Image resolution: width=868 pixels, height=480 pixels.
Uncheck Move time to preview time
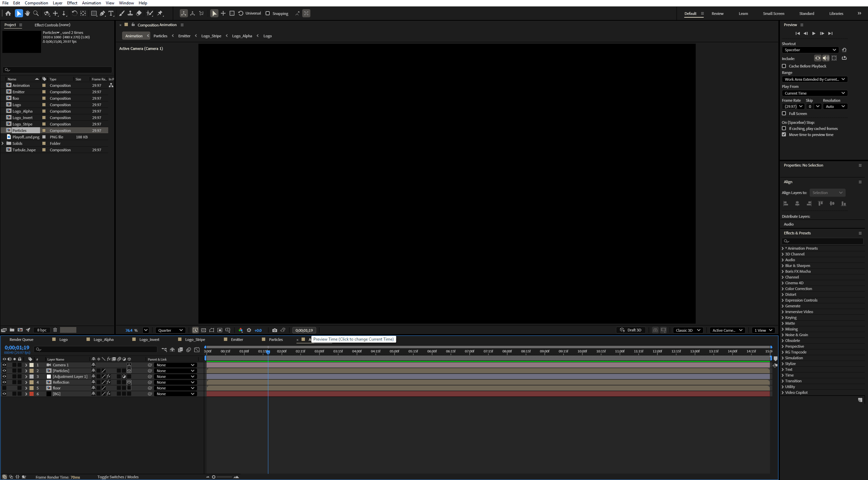[x=784, y=135]
